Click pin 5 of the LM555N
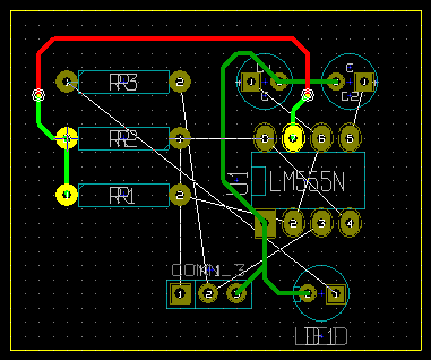Viewport: 431px width, 360px height. tap(349, 138)
